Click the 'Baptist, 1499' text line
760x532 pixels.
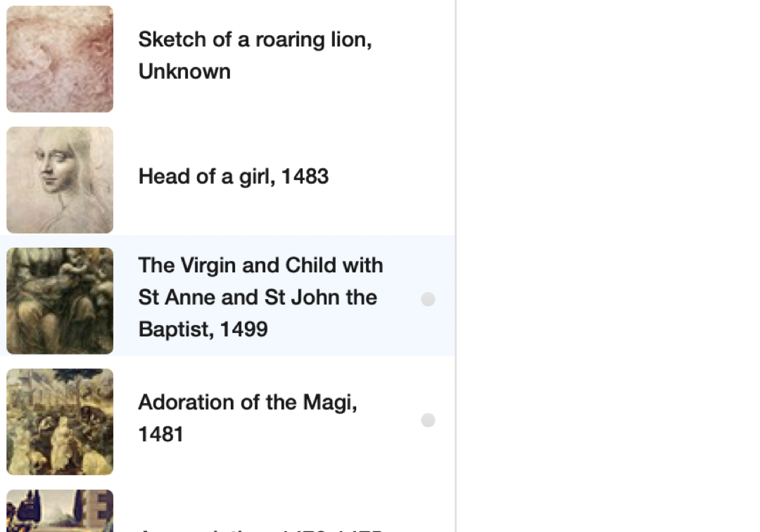(x=203, y=329)
